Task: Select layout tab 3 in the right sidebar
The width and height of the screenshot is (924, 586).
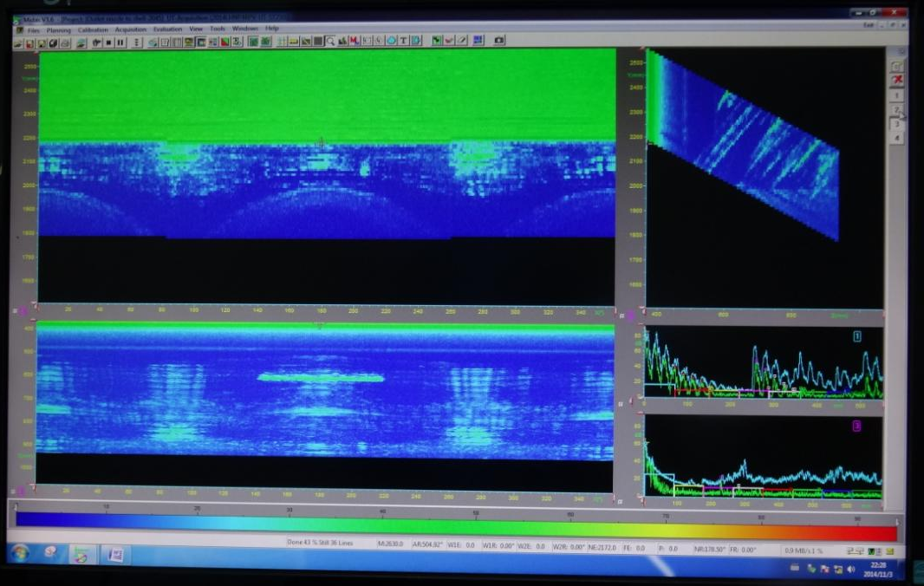Action: 897,124
